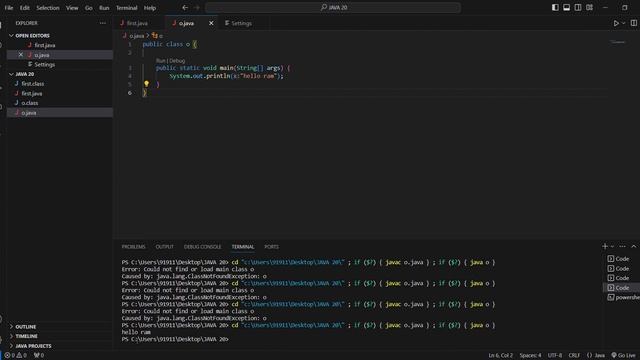Select the Terminal panel tab
Viewport: 640px width, 360px height.
click(x=243, y=247)
